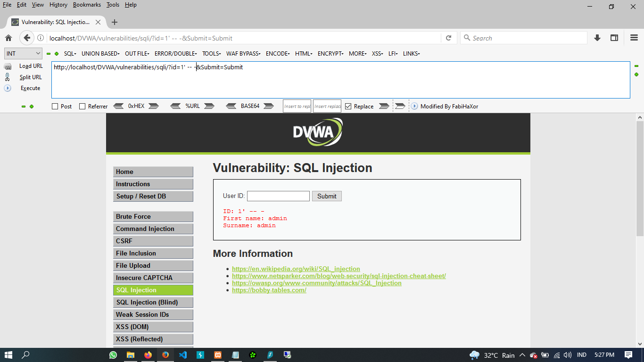Click gray arrow right of Replace checkbox
This screenshot has width=644, height=362.
pos(384,106)
